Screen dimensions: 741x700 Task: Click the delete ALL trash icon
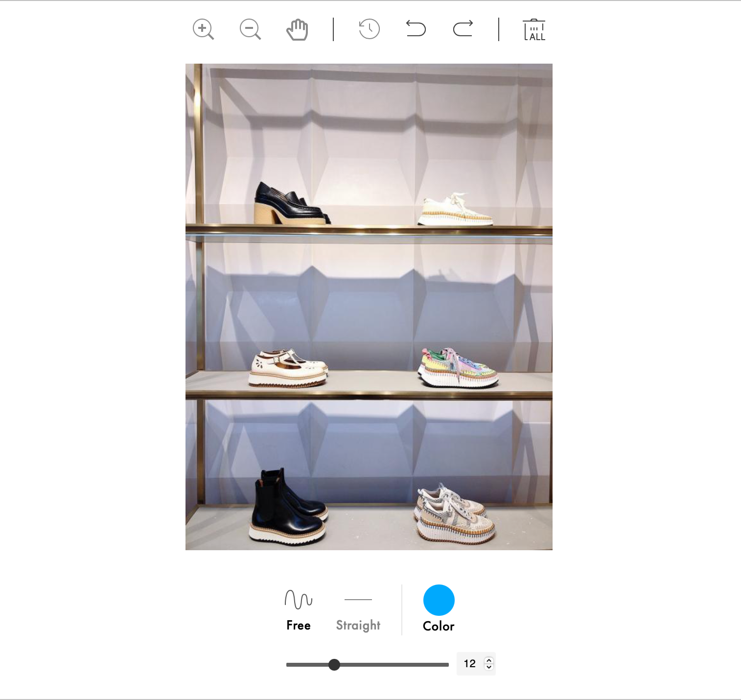[x=534, y=30]
